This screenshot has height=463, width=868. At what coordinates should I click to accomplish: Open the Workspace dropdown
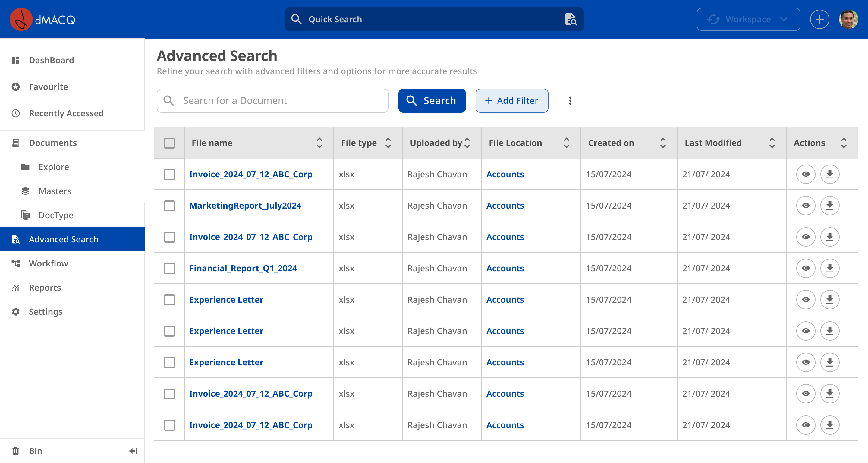click(748, 19)
